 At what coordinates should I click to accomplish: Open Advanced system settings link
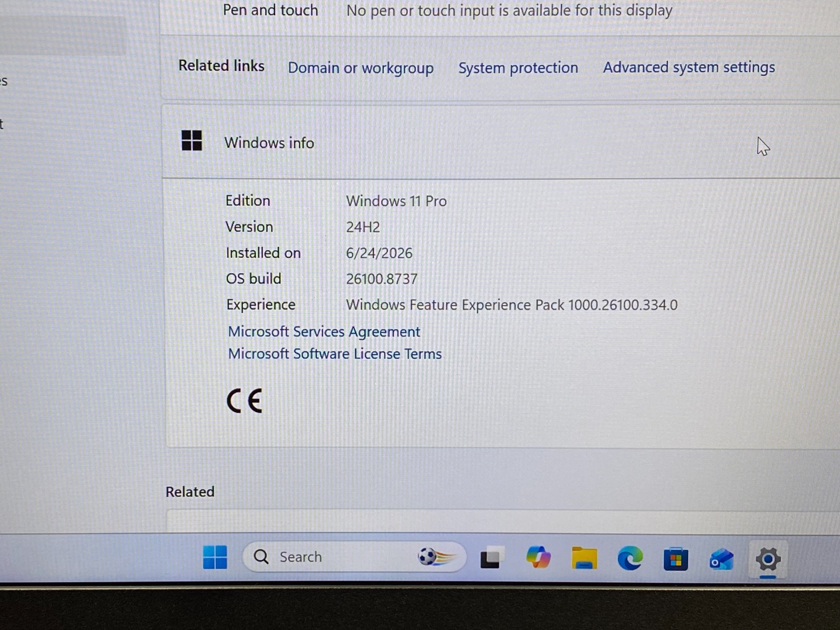coord(689,67)
